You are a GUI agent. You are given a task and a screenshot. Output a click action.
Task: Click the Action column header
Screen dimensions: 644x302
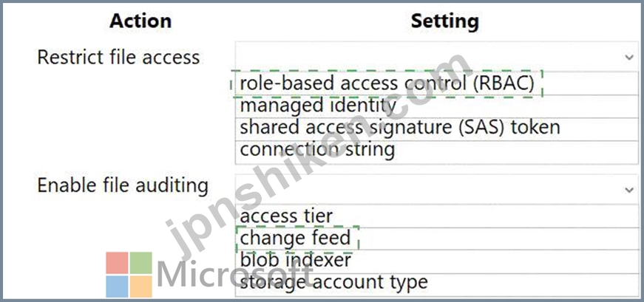(140, 21)
